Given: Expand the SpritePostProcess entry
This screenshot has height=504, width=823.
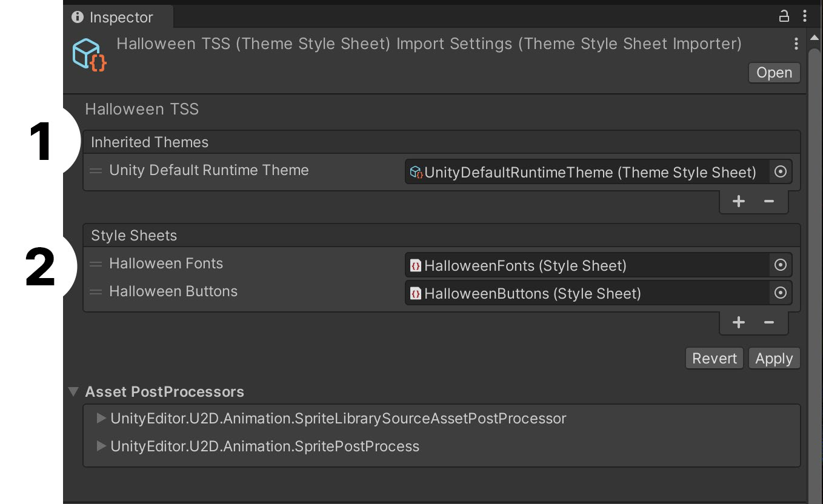Looking at the screenshot, I should point(101,446).
